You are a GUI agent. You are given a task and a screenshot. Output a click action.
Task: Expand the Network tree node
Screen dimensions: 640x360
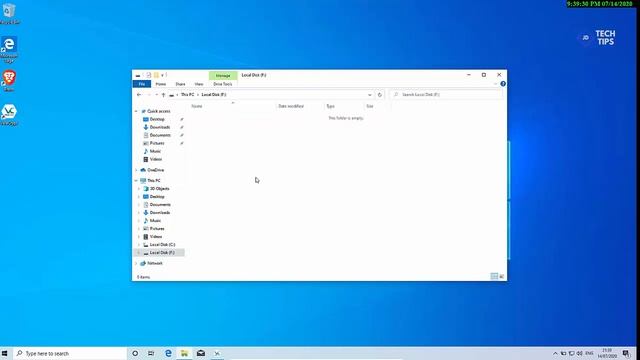pos(136,264)
